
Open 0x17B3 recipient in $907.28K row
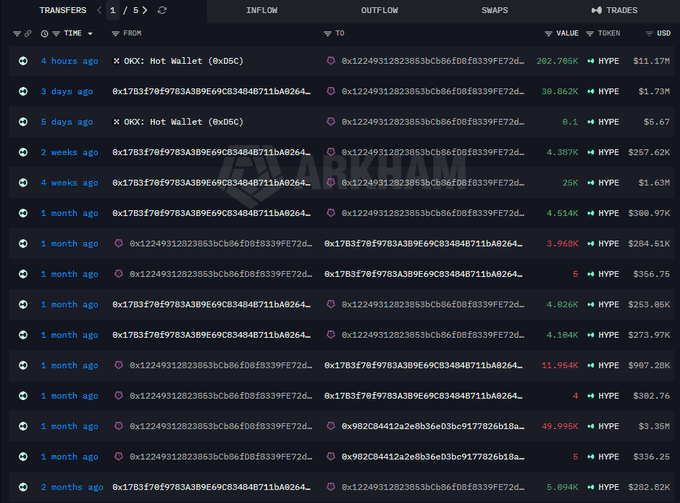pyautogui.click(x=423, y=366)
